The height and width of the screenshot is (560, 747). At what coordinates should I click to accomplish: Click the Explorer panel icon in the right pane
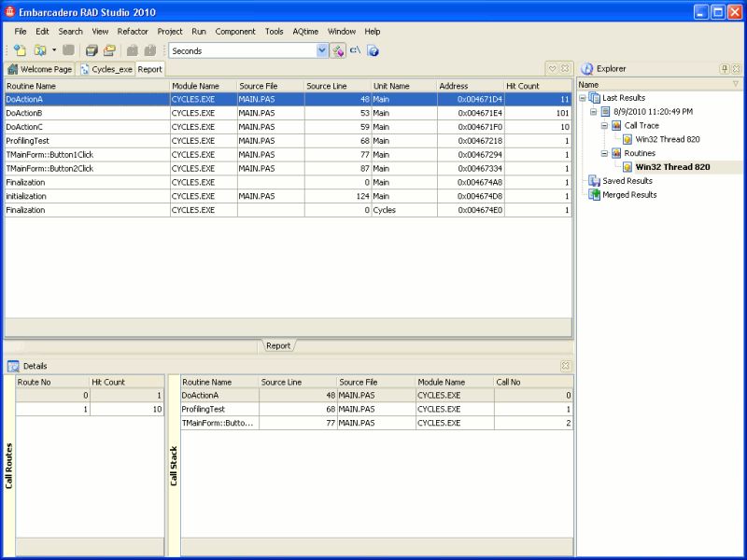tap(587, 68)
